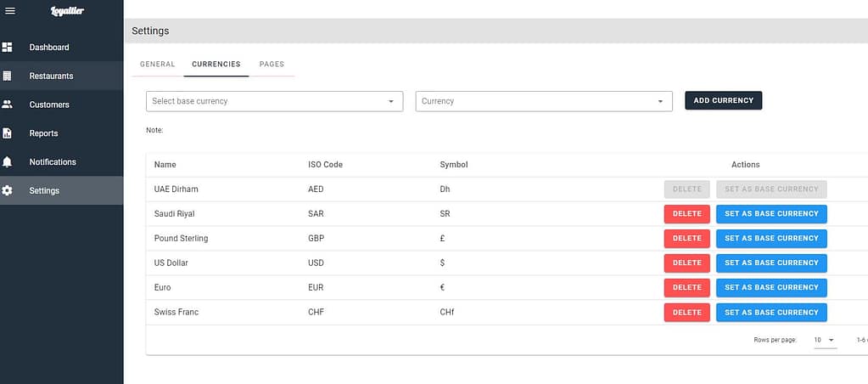Select the Currencies tab

coord(216,65)
